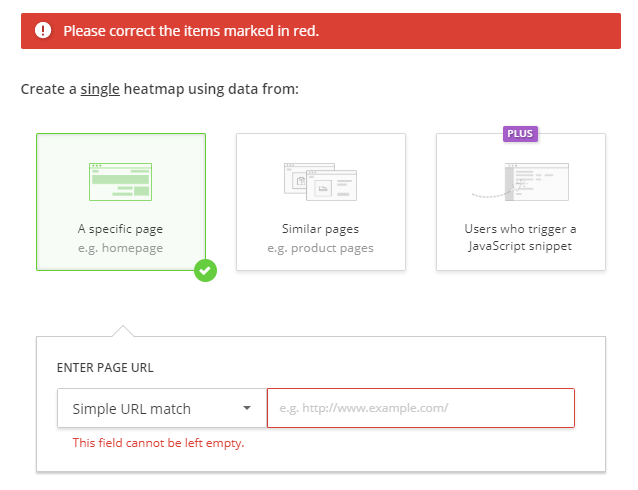Click the underlined "single" word

100,90
